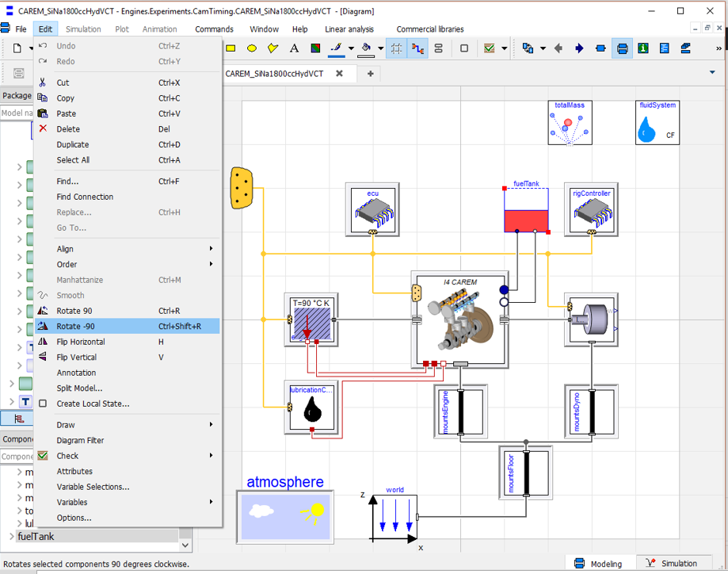Toggle the connection mode toolbar button

click(417, 48)
